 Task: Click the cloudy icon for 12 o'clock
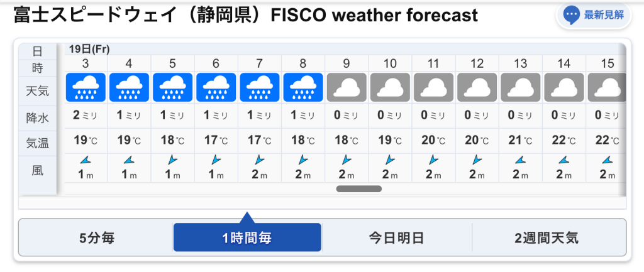tap(477, 87)
